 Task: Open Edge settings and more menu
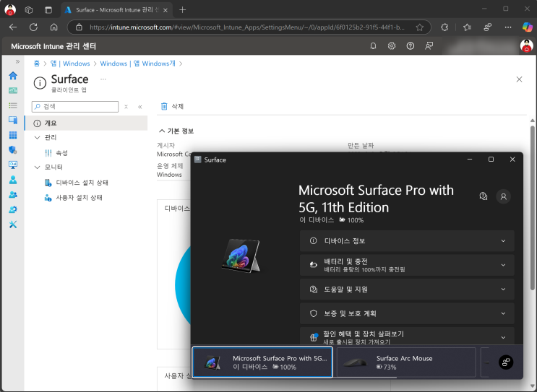coord(508,27)
